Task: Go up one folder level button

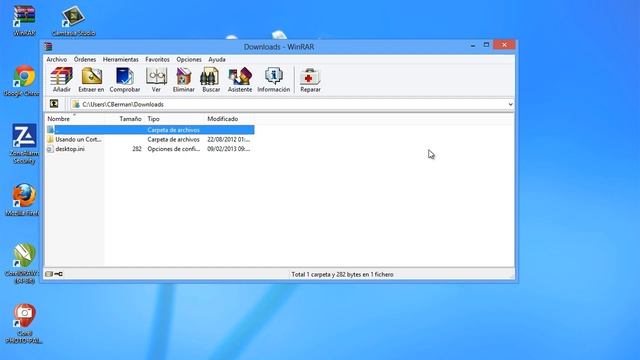Action: [54, 104]
